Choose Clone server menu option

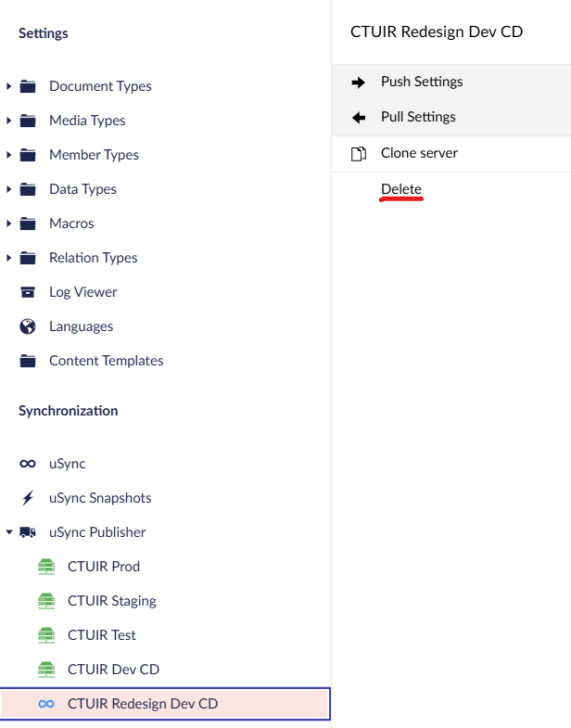coord(419,153)
